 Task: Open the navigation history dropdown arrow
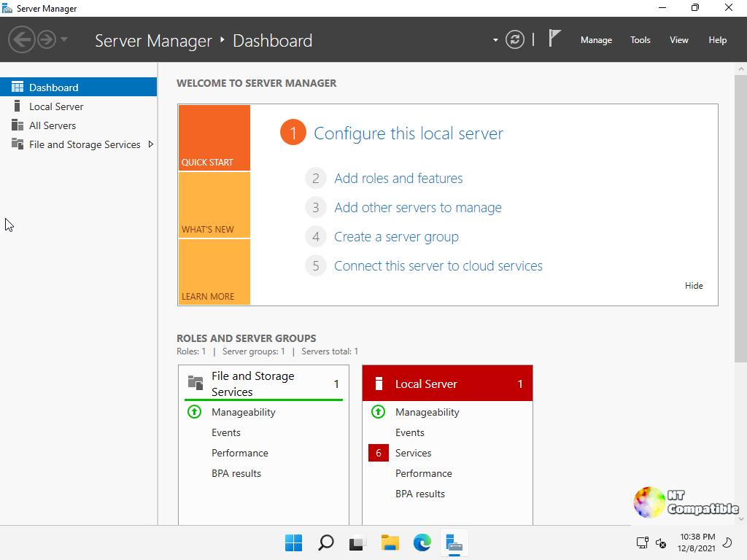pos(64,39)
